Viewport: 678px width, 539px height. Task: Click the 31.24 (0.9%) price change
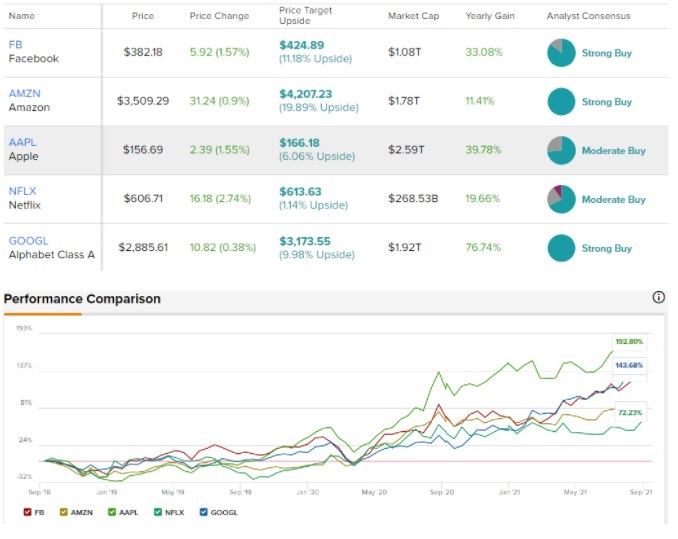pyautogui.click(x=219, y=101)
